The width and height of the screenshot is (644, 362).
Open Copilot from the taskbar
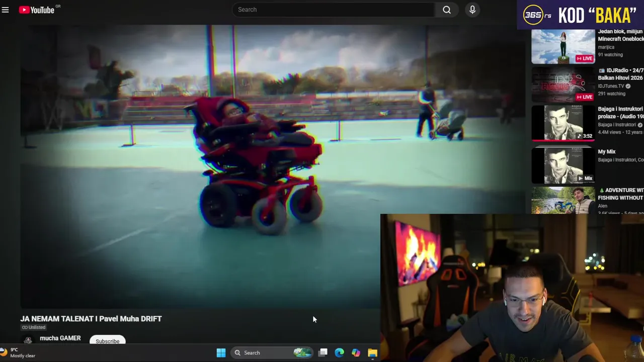pyautogui.click(x=356, y=352)
